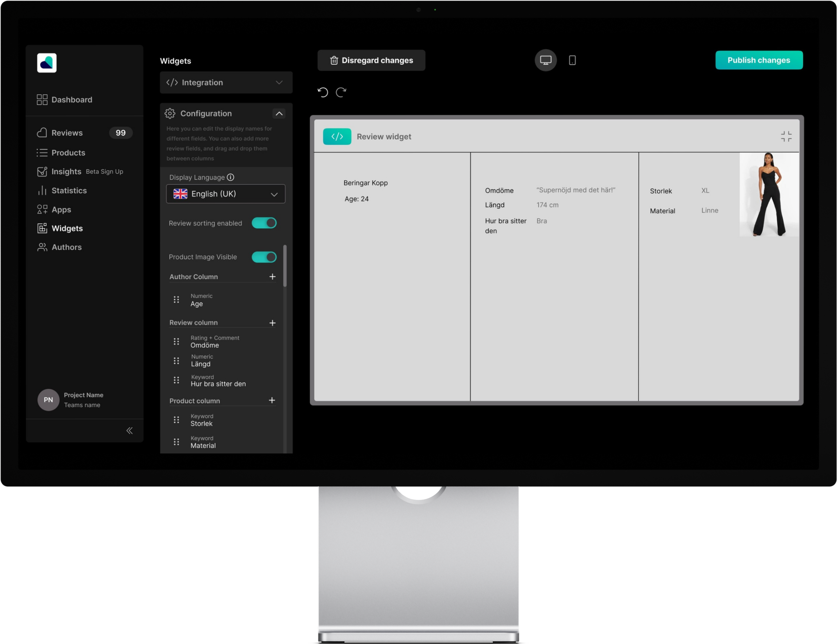Switch to mobile preview mode
Image resolution: width=837 pixels, height=644 pixels.
click(572, 60)
